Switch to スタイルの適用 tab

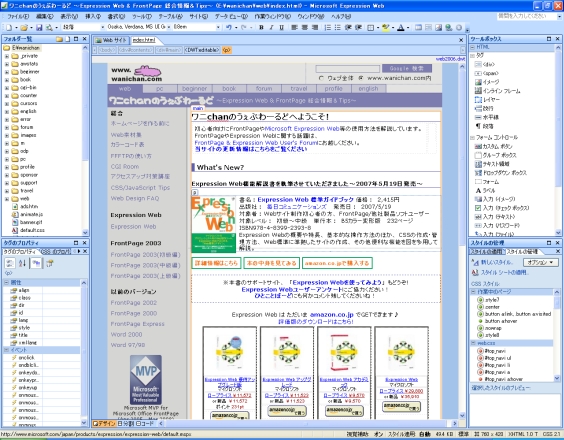(488, 251)
